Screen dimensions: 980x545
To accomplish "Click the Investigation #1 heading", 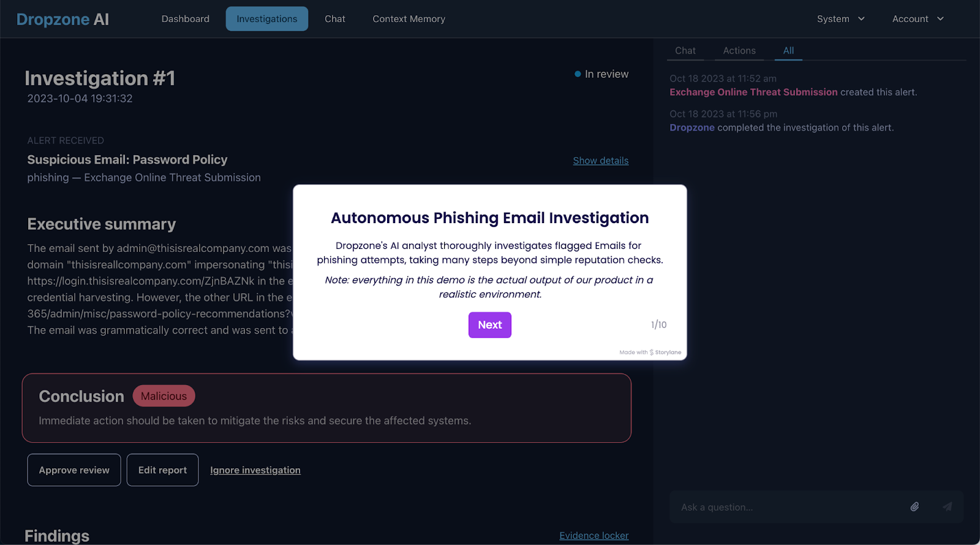I will [x=100, y=78].
